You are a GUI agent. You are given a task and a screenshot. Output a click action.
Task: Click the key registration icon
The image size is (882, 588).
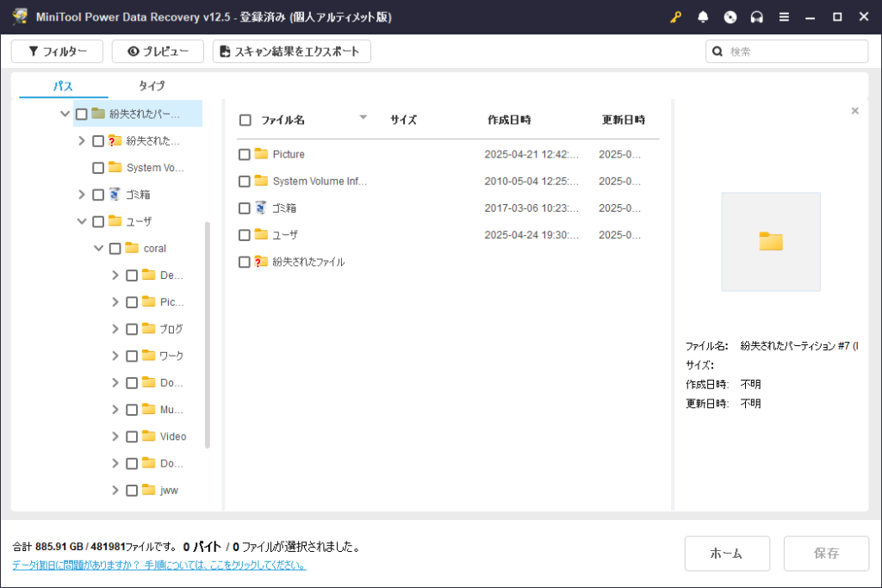[x=675, y=17]
